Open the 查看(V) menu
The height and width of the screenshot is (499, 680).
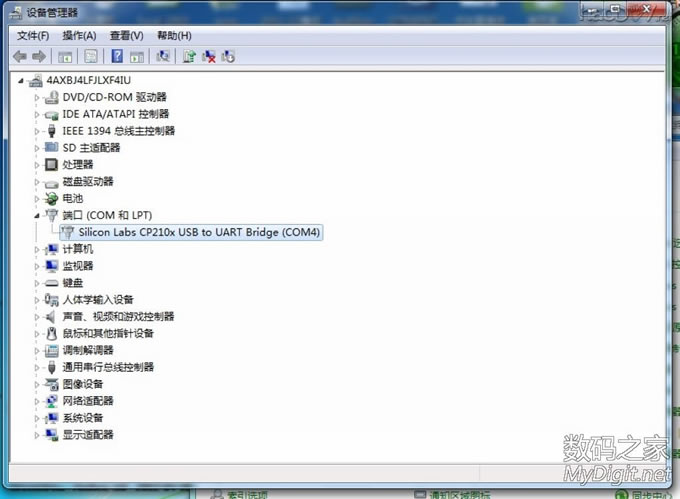tap(126, 36)
